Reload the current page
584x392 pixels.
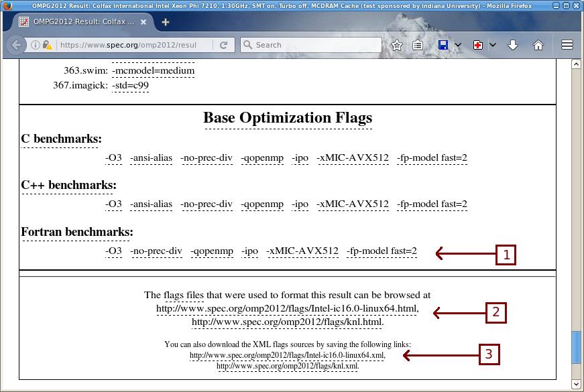(223, 45)
